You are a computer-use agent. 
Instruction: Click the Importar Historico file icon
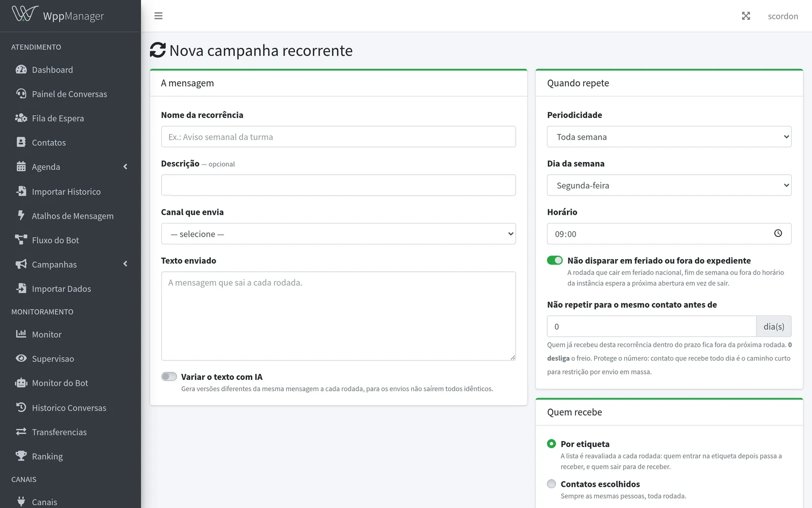(21, 192)
